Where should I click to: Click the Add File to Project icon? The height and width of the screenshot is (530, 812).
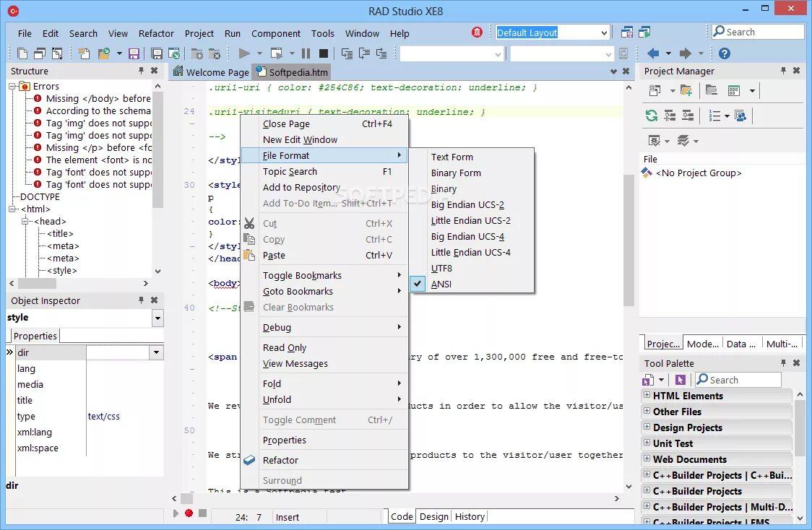coord(196,53)
